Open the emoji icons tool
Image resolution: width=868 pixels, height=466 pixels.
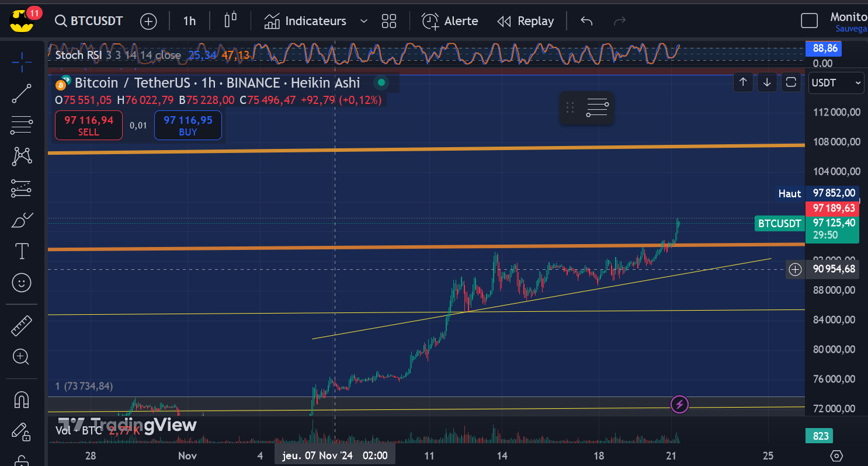click(22, 283)
